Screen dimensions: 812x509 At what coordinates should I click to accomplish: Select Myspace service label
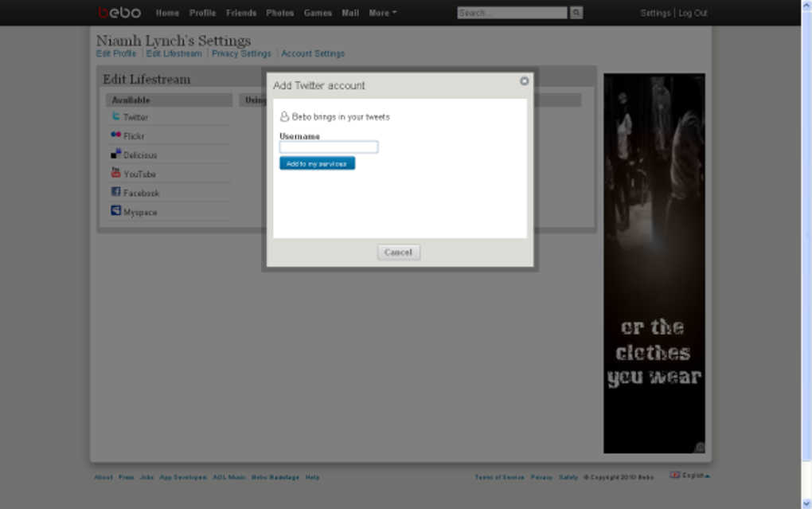140,213
